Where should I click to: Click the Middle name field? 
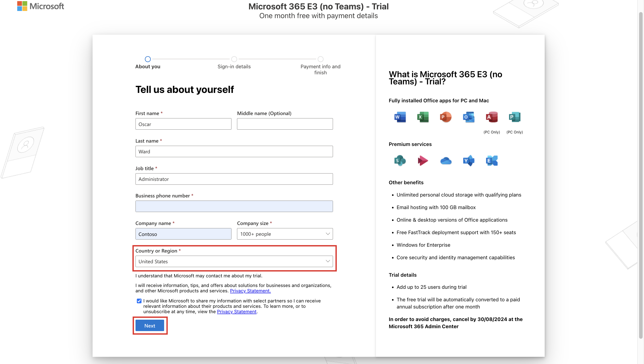click(285, 124)
